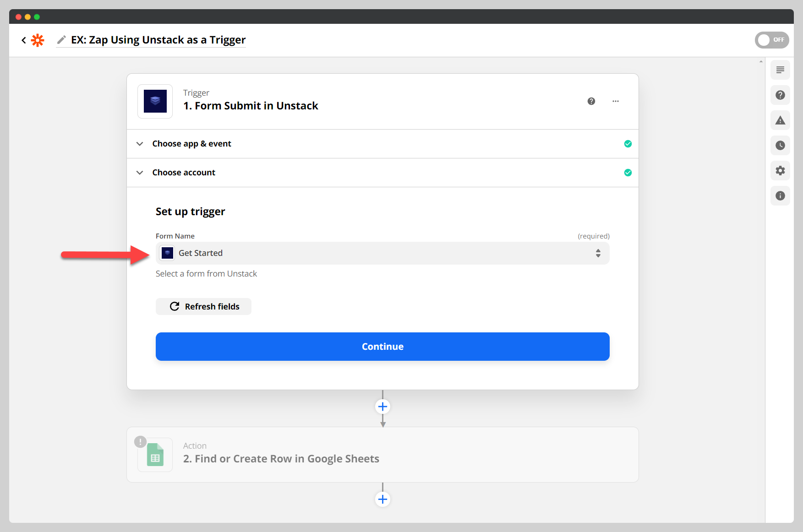Select the Find or Create Row action step

pyautogui.click(x=281, y=458)
